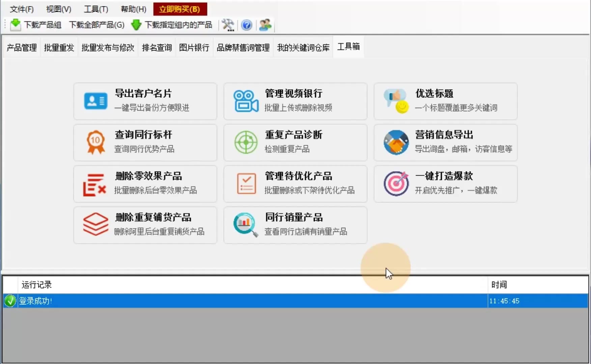Click 下载全部产品(G) in the toolbar

(x=97, y=25)
